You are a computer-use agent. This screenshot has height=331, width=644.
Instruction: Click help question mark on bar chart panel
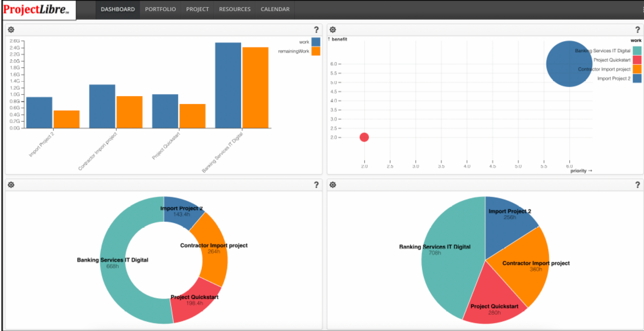point(316,30)
